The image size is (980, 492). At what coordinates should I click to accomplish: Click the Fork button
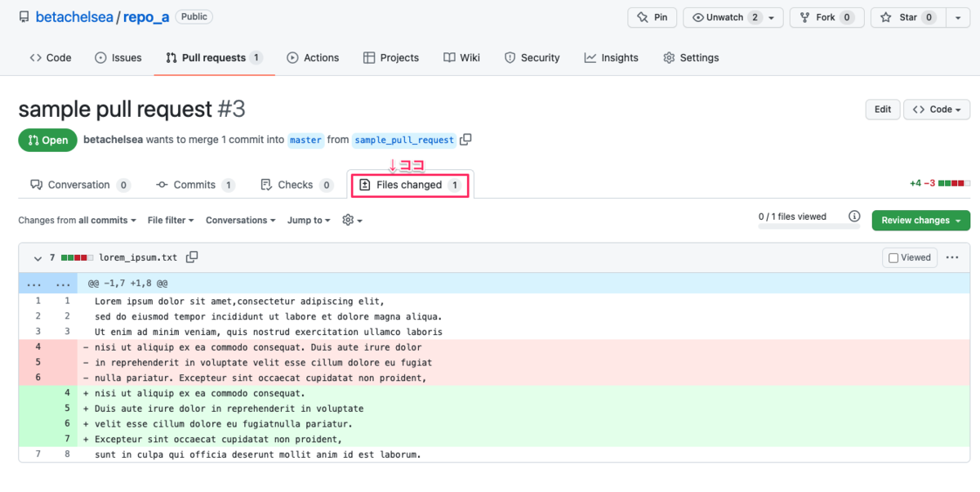tap(826, 17)
